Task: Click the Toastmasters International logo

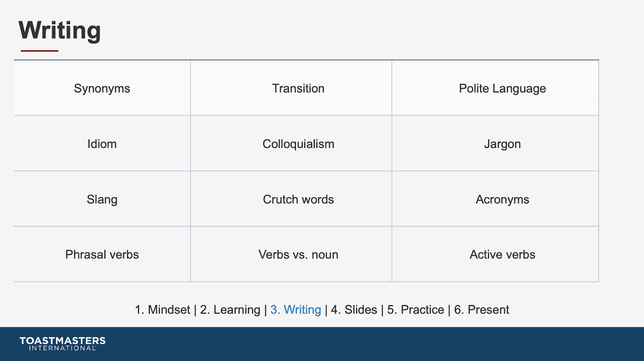Action: click(62, 344)
